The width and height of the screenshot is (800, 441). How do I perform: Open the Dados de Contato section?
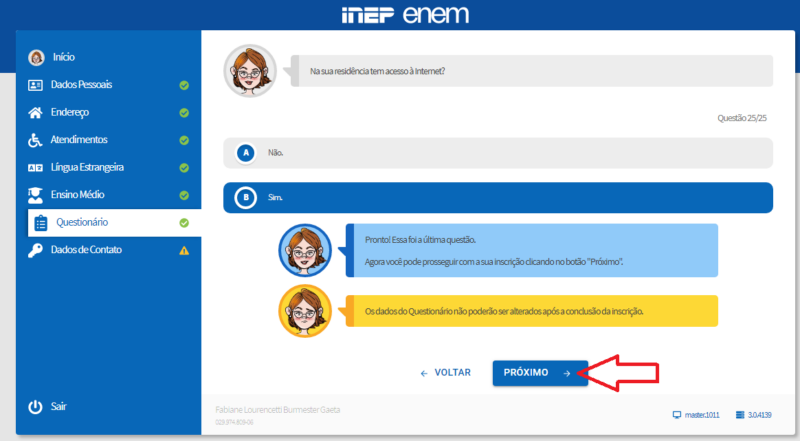[x=86, y=250]
